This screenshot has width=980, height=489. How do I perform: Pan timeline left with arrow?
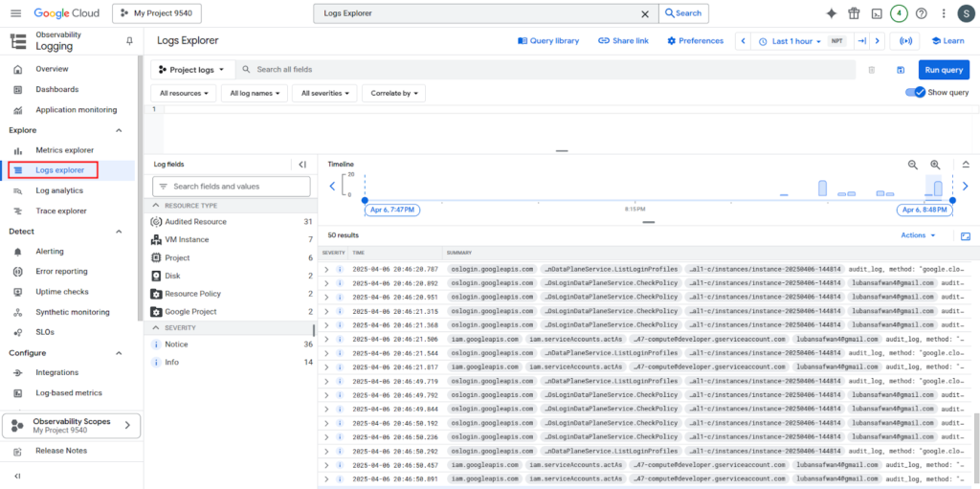[x=332, y=186]
